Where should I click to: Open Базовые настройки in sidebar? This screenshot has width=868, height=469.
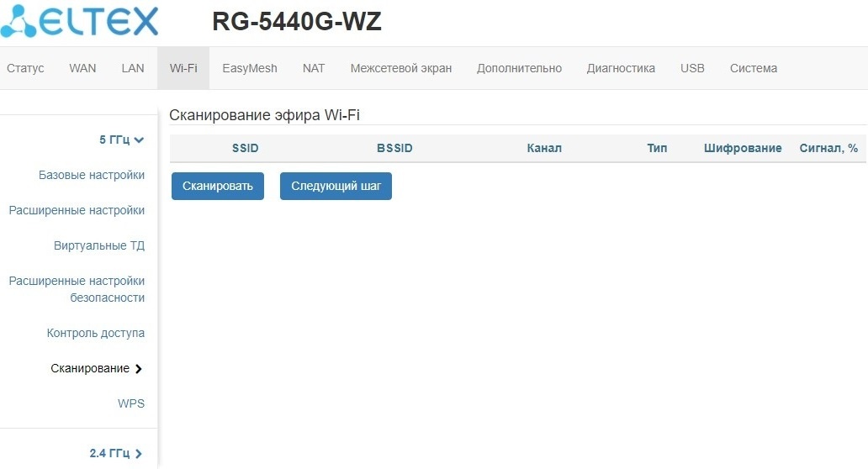tap(92, 176)
